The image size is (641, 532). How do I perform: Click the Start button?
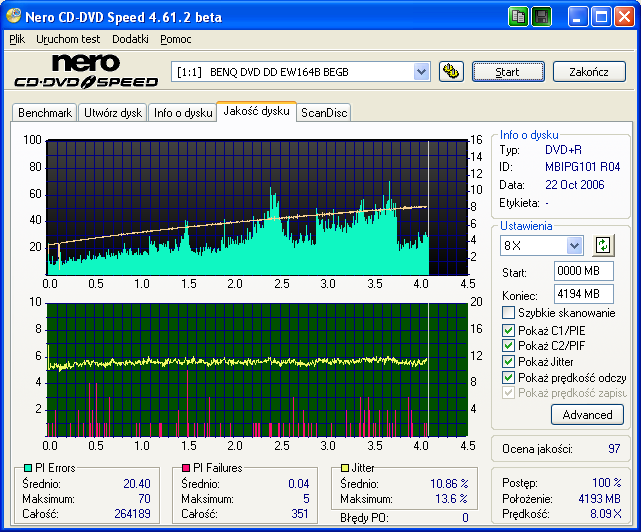click(508, 72)
